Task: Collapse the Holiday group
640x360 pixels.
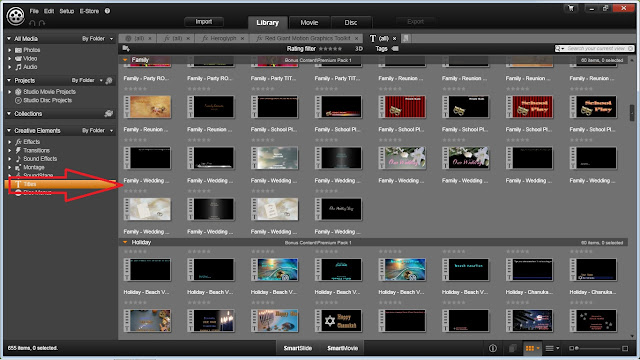Action: (x=125, y=242)
